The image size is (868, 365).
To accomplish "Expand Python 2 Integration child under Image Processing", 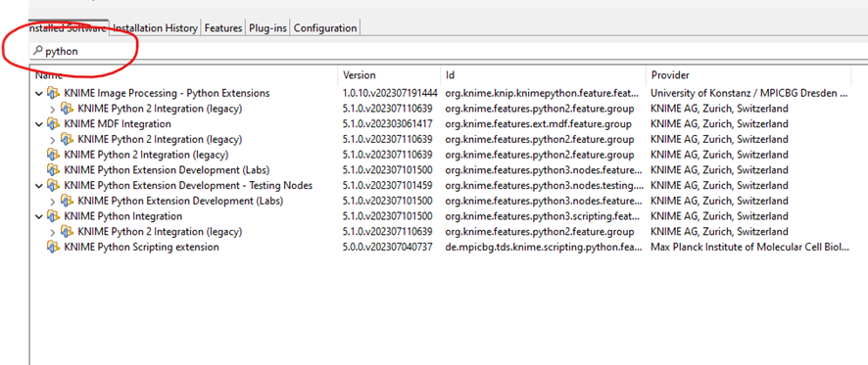I will pos(53,109).
